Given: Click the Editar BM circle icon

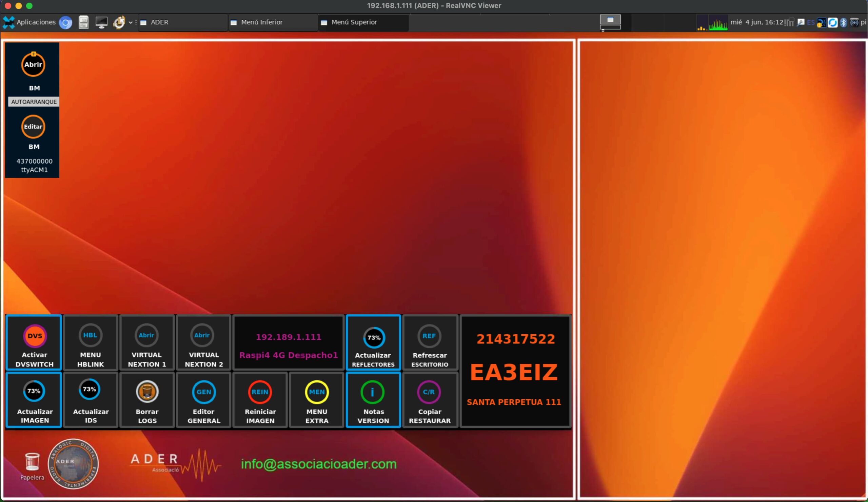Looking at the screenshot, I should pyautogui.click(x=33, y=127).
